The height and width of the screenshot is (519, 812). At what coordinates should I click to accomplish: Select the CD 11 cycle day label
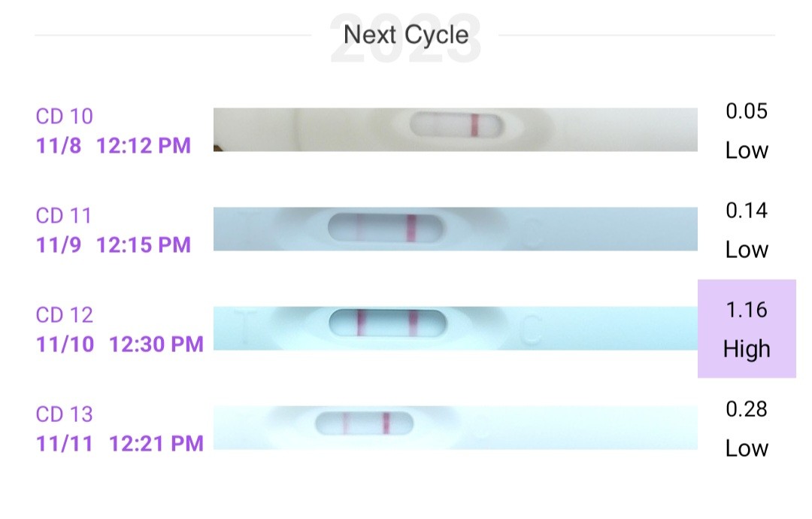point(64,216)
